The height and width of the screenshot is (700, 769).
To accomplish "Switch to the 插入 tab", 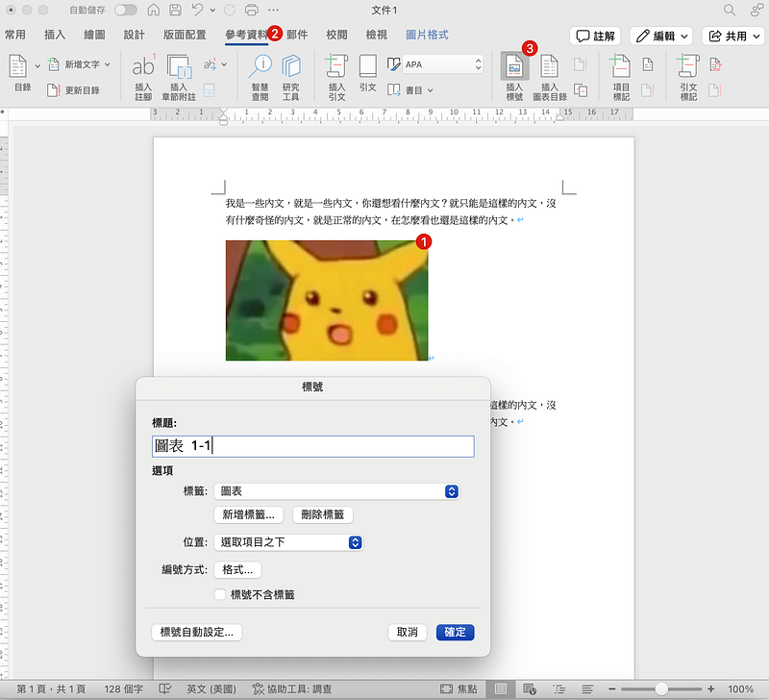I will (55, 35).
